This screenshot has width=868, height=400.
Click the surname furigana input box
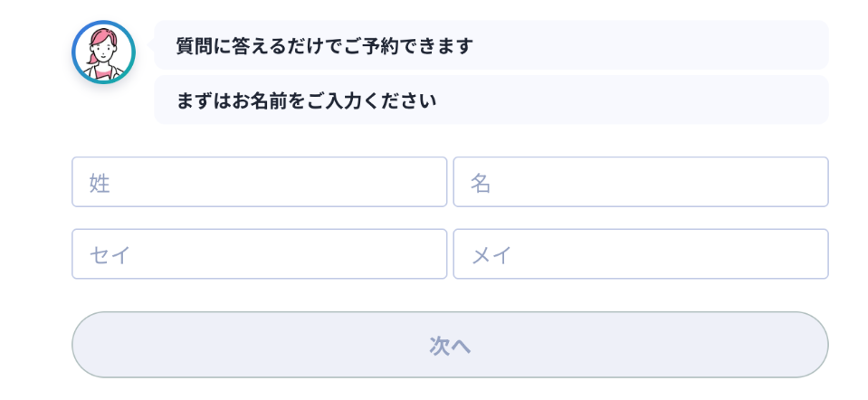click(x=259, y=254)
